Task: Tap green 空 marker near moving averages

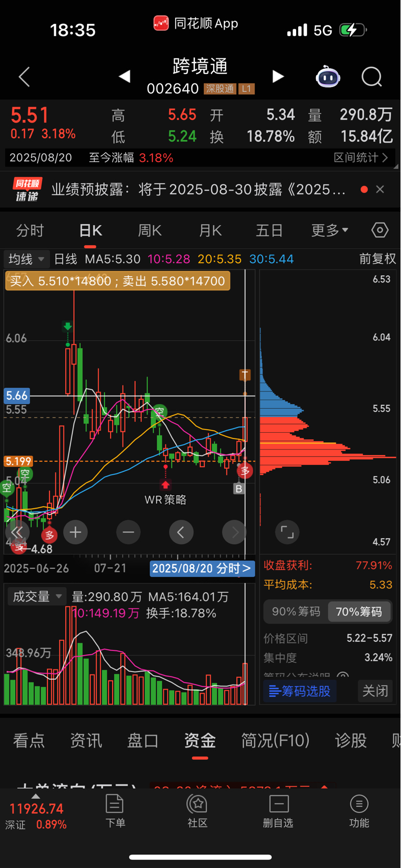Action: coord(160,411)
